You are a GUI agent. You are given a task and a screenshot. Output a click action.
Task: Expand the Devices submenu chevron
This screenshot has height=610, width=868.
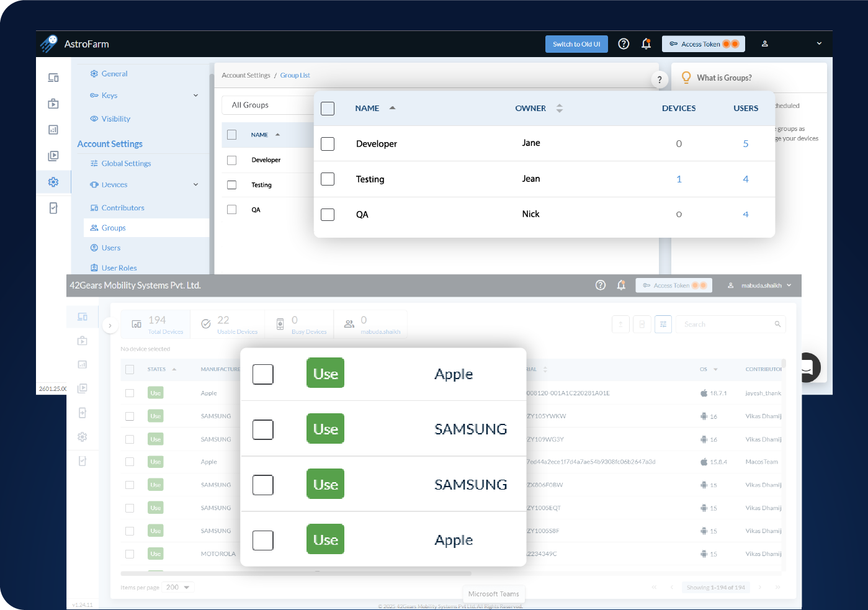[195, 185]
